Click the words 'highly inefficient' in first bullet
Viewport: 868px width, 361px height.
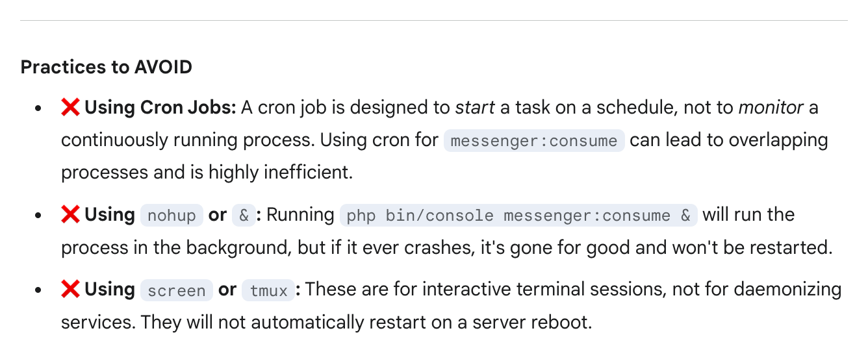279,173
